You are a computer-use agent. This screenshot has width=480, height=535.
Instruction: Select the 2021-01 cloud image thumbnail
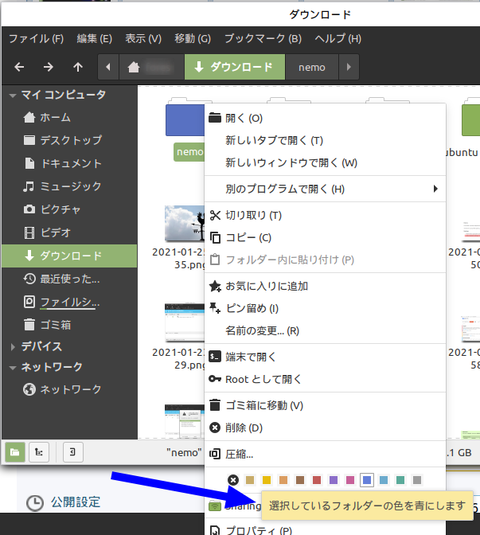pos(185,223)
